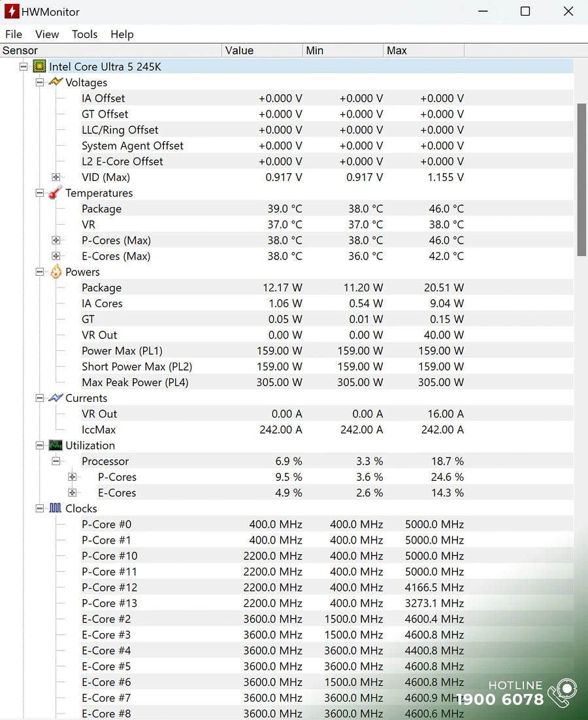Click the Currents wave icon
The image size is (588, 720).
(56, 398)
